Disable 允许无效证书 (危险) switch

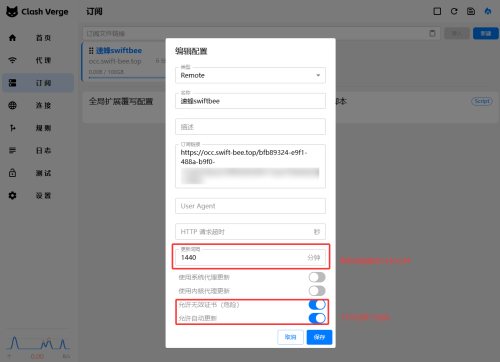tap(317, 305)
